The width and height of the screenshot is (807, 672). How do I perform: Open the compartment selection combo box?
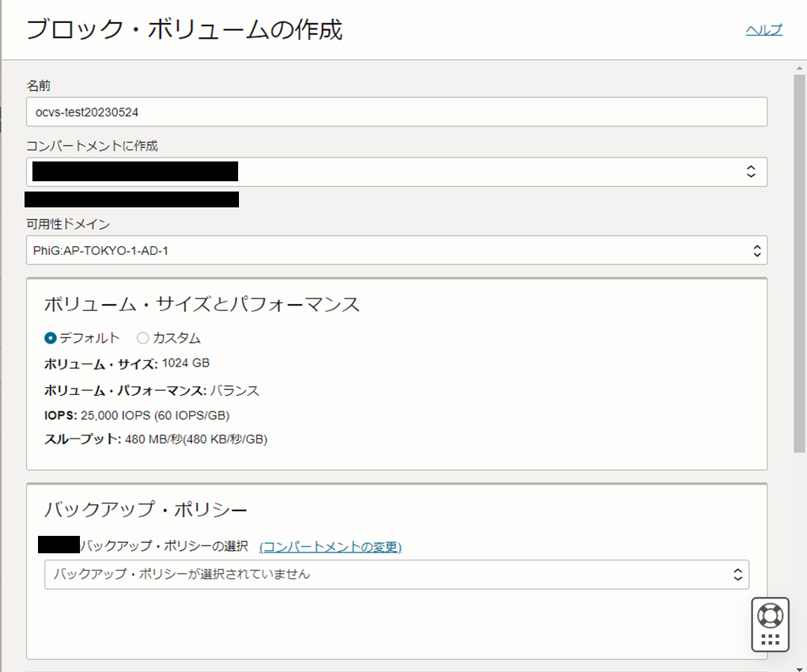(x=396, y=171)
